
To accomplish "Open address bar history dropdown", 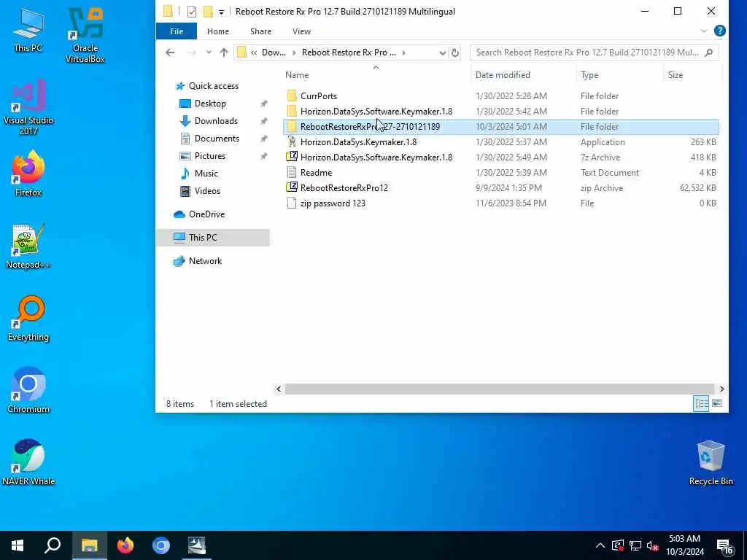I will pos(442,52).
